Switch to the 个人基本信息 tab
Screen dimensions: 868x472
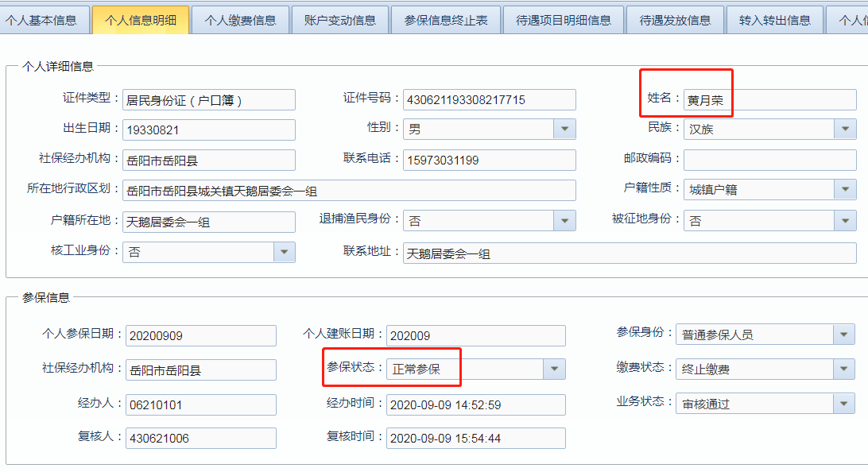click(41, 20)
